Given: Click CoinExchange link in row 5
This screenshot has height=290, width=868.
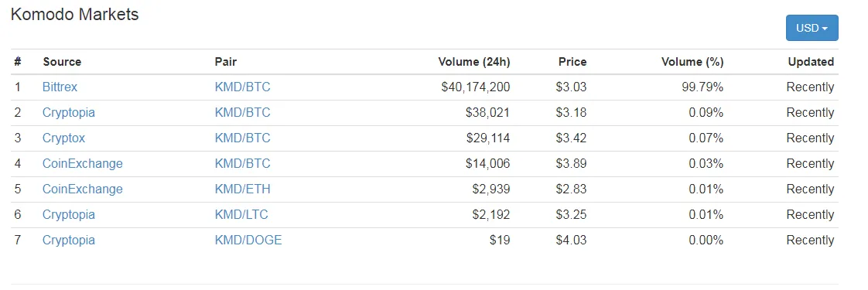Looking at the screenshot, I should pyautogui.click(x=83, y=189).
